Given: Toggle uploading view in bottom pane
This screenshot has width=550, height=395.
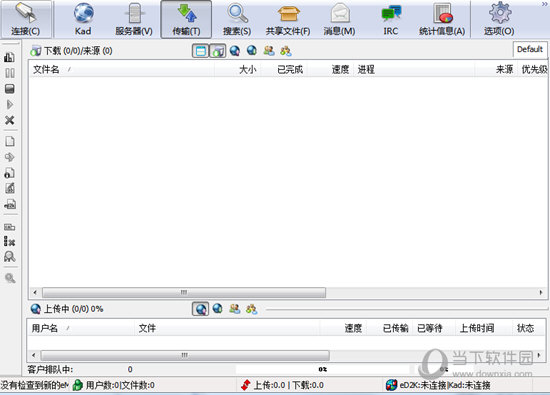Looking at the screenshot, I should (201, 309).
